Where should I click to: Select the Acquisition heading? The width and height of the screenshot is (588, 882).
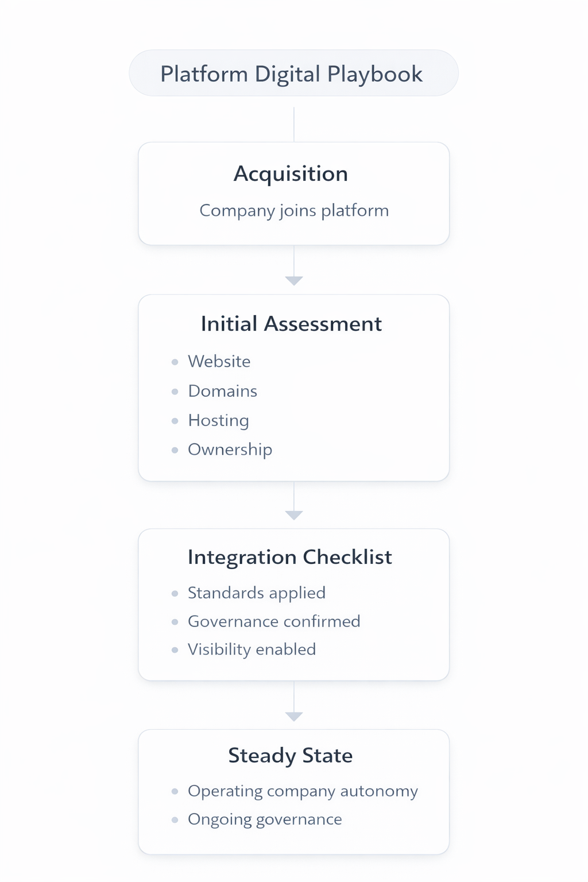[x=291, y=173]
